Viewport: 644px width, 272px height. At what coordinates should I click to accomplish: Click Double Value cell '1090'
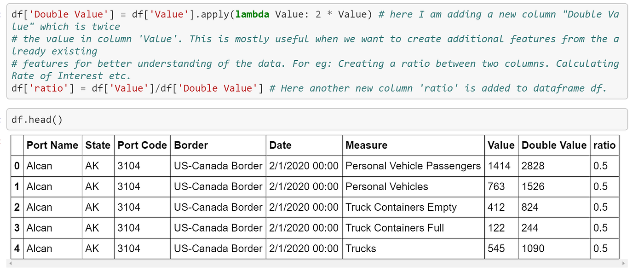point(554,249)
